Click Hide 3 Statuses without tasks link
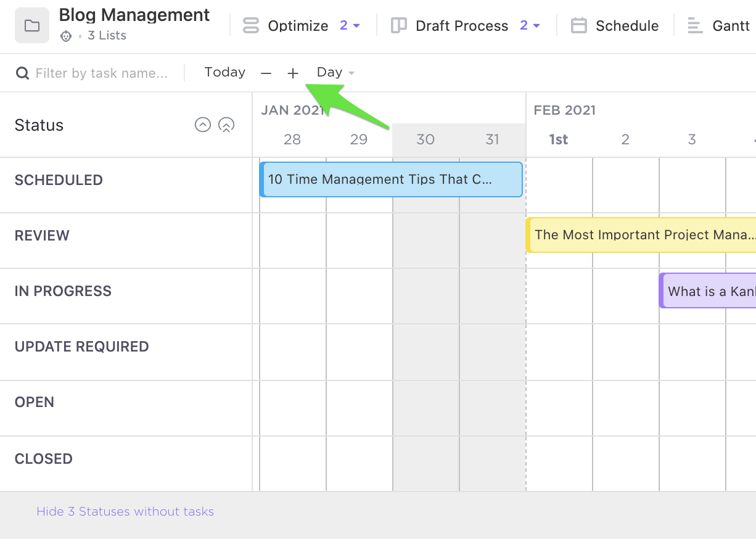This screenshot has height=539, width=756. (x=125, y=511)
